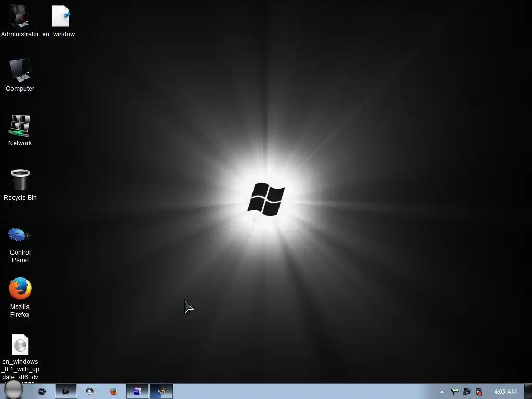
Task: Select the Recycle Bin icon
Action: 20,185
